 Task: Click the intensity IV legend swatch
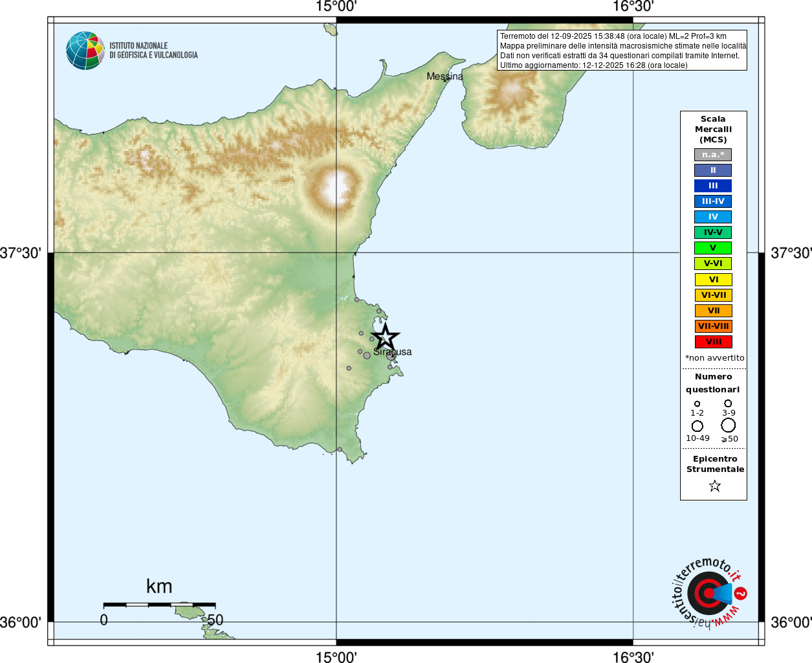coord(713,217)
